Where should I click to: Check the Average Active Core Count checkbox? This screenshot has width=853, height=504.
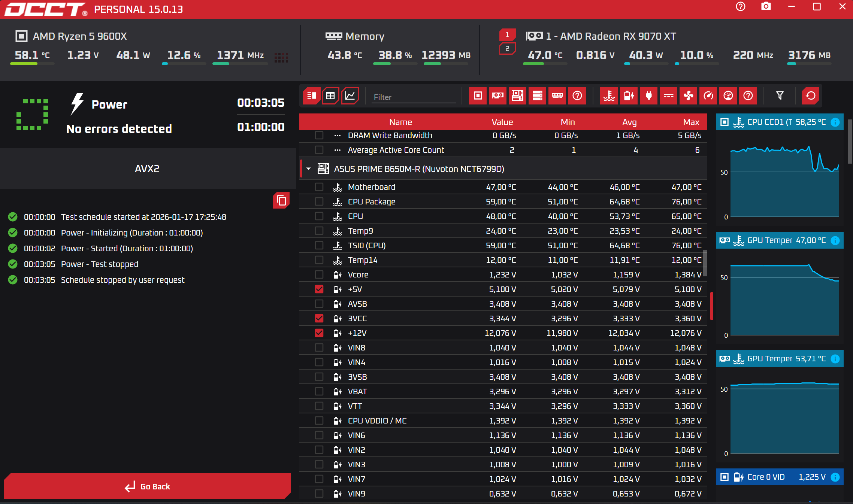tap(319, 150)
